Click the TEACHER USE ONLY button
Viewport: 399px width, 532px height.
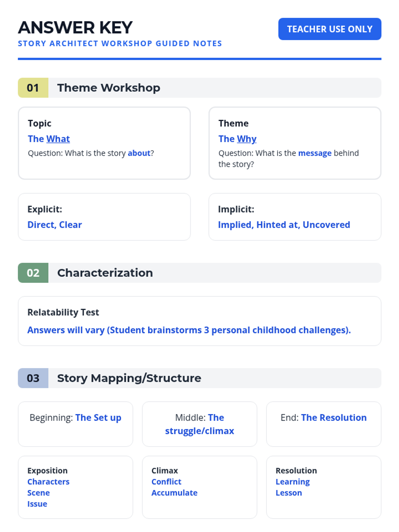[330, 29]
